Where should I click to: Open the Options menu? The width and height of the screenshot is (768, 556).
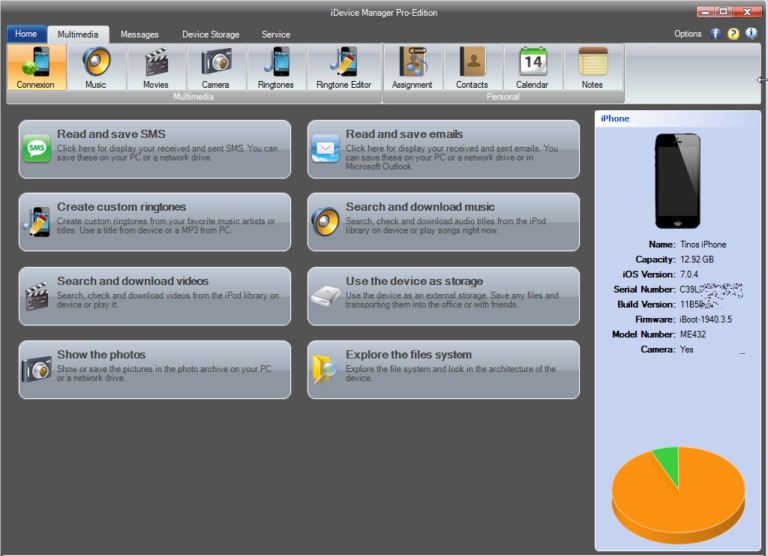[688, 34]
